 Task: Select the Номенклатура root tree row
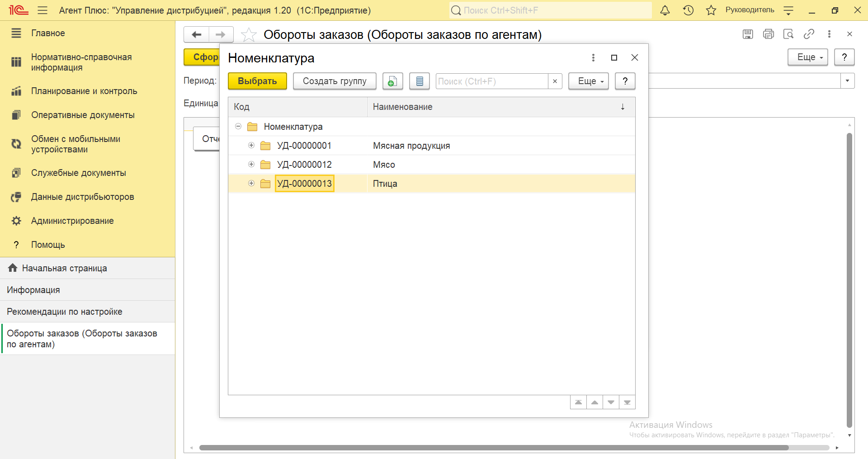click(x=432, y=127)
